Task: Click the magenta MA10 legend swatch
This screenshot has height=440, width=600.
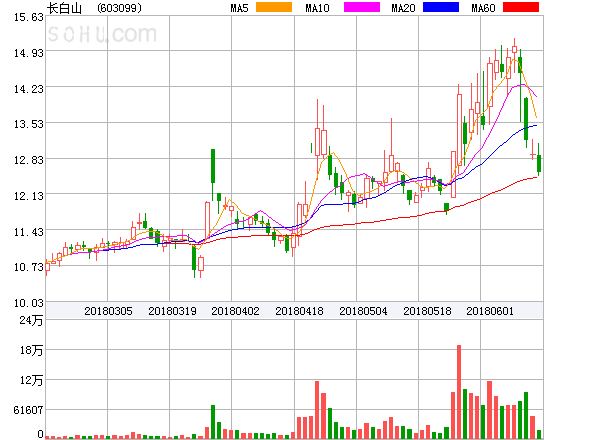Action: (x=362, y=7)
